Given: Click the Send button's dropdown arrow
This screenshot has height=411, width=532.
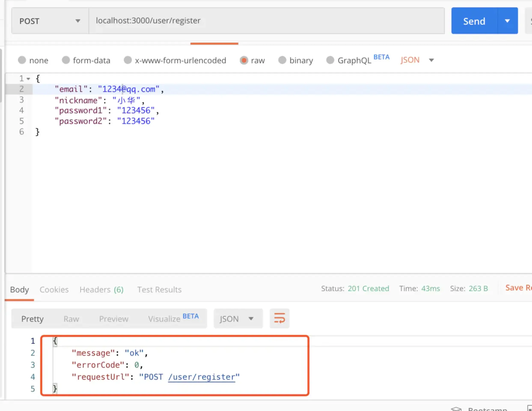Looking at the screenshot, I should click(507, 21).
